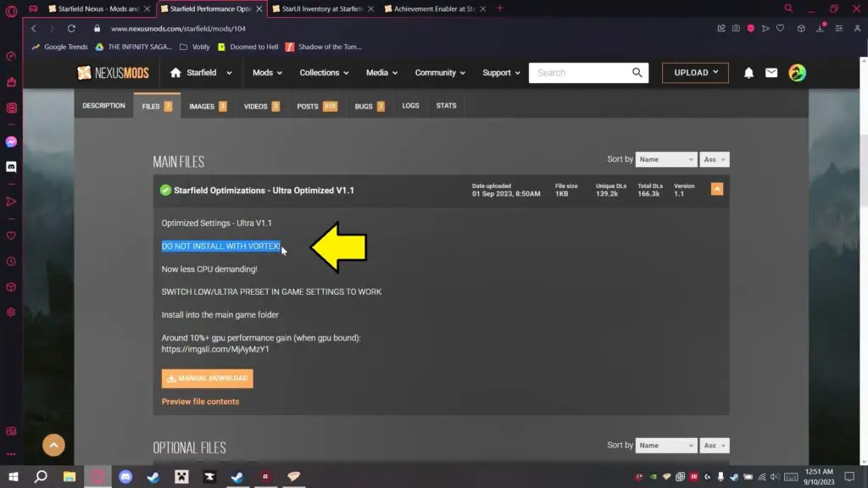Image resolution: width=868 pixels, height=488 pixels.
Task: Expand the Upload dropdown button
Action: [695, 73]
